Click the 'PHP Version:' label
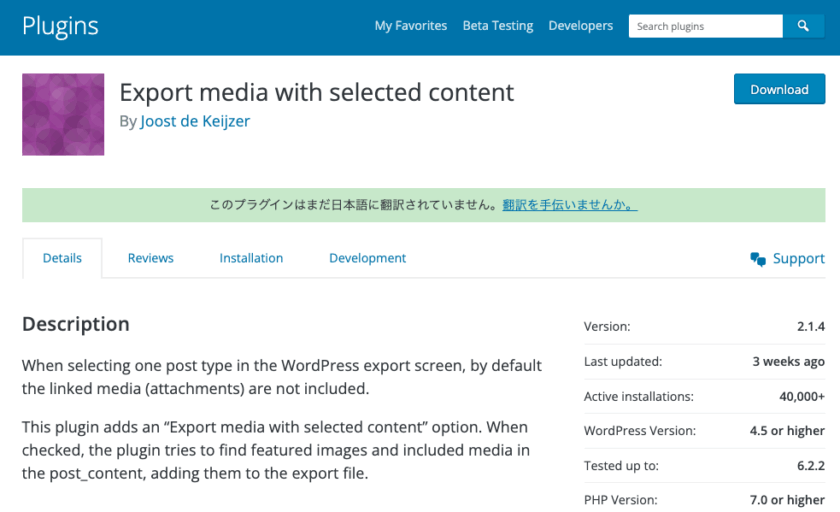 [x=620, y=500]
